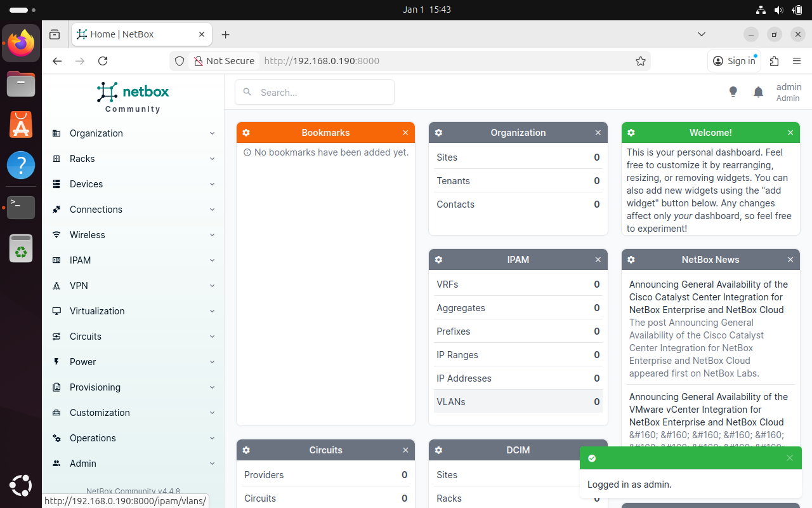Image resolution: width=812 pixels, height=508 pixels.
Task: List all tabs dropdown arrow
Action: [702, 34]
